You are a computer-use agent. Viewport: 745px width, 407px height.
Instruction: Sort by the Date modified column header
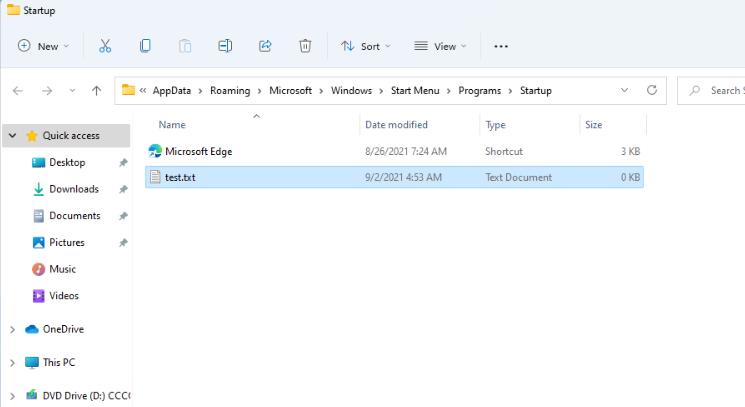(x=397, y=125)
